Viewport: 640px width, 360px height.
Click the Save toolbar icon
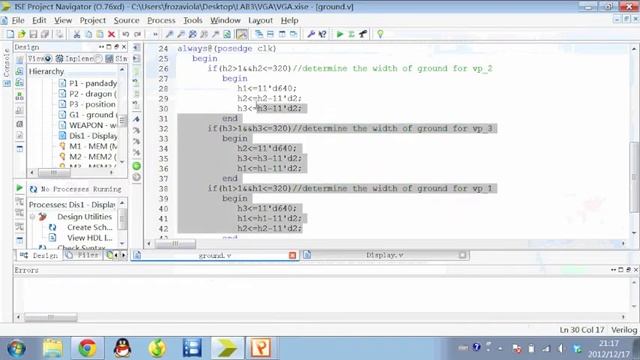pos(33,34)
